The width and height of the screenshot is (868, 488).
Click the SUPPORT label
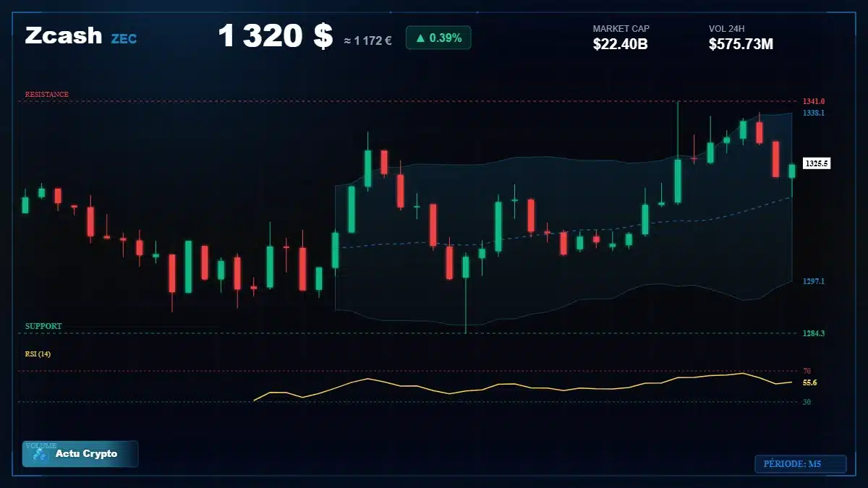[x=43, y=327]
